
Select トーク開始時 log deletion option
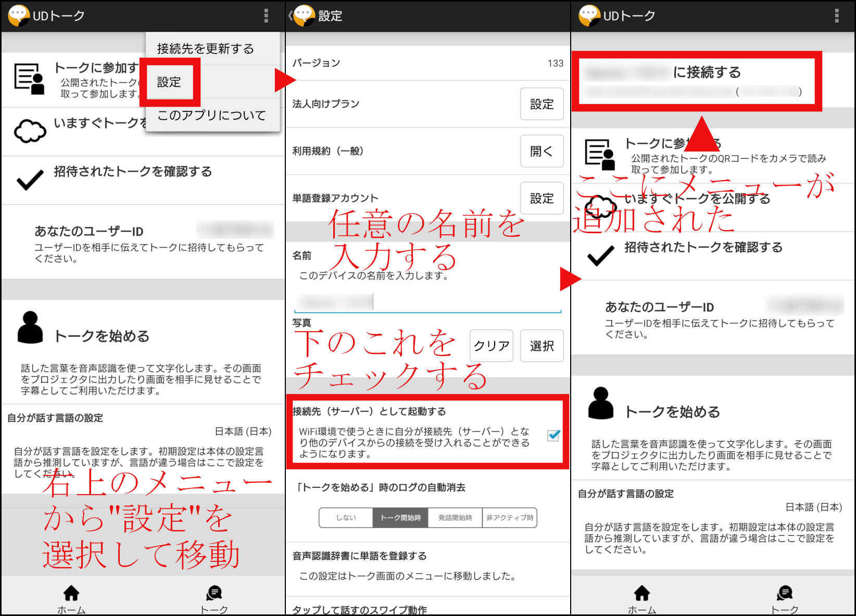(x=400, y=518)
